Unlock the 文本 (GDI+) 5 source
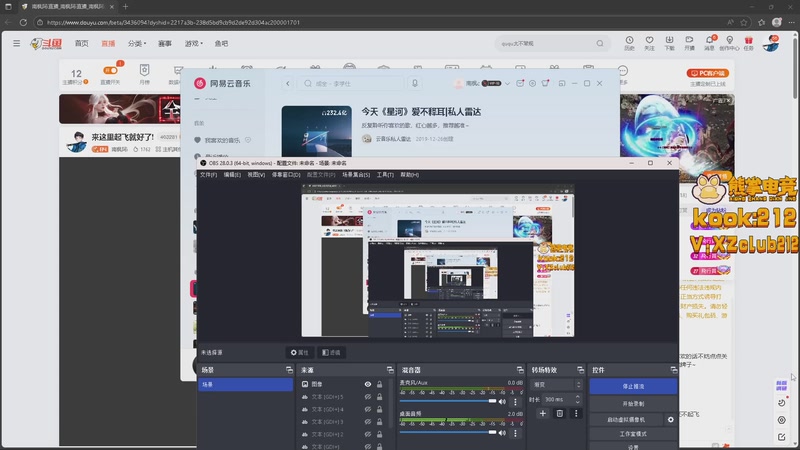Viewport: 800px width, 450px height. click(x=380, y=397)
